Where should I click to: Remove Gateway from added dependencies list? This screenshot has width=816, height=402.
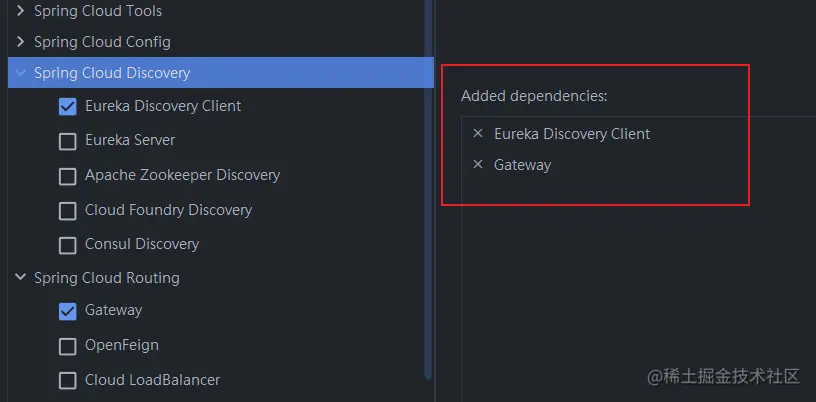478,165
